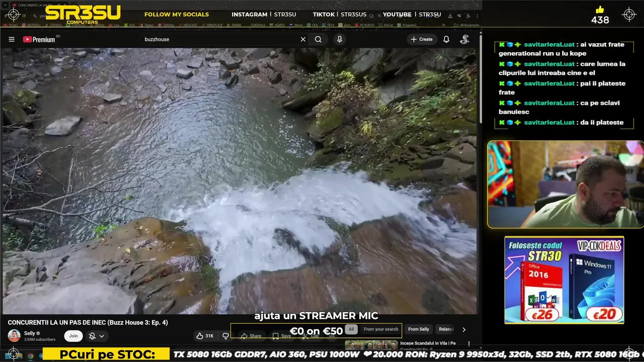Open the AQIRYS bookmark

point(277,24)
